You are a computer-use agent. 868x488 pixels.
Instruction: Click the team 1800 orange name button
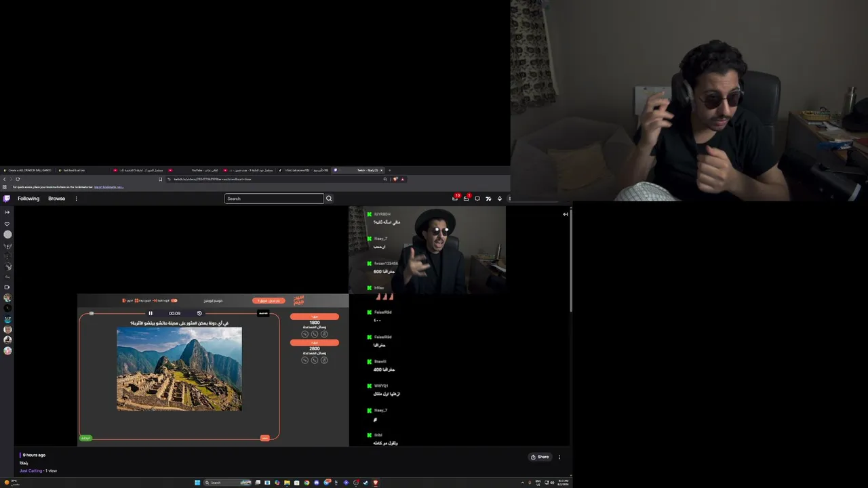click(x=315, y=317)
